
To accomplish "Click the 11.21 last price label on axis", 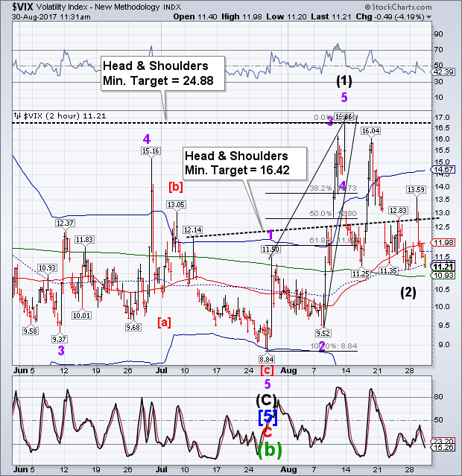I will (444, 266).
